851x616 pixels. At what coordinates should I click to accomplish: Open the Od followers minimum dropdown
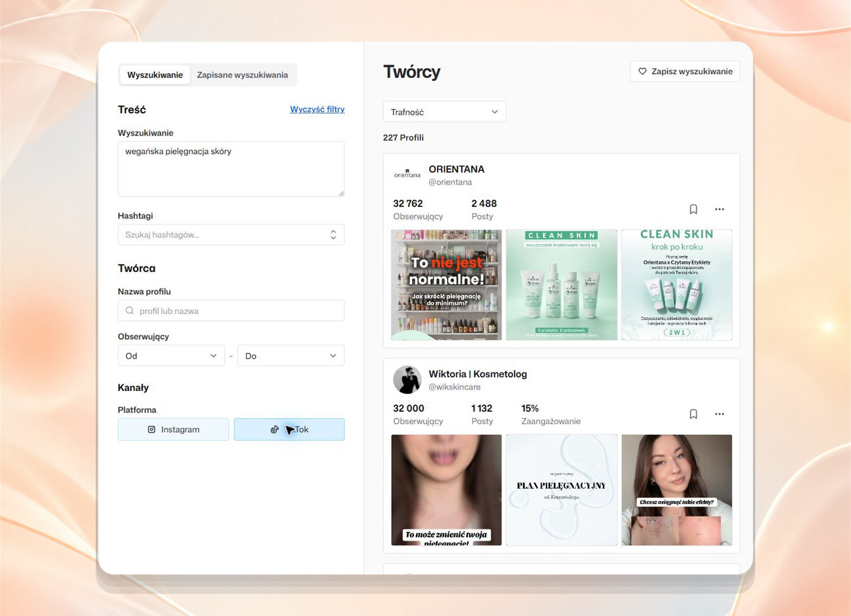[x=171, y=356]
